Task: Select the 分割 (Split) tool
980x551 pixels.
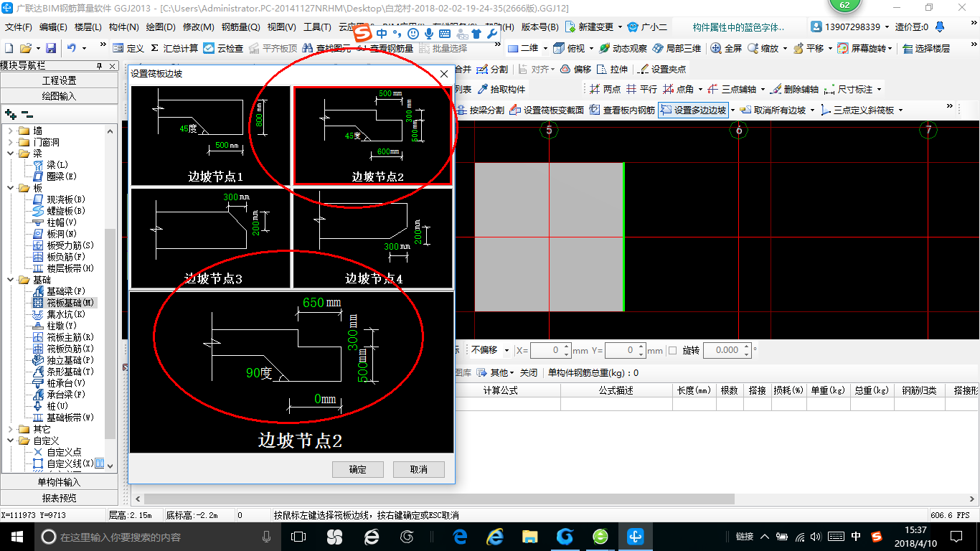Action: pyautogui.click(x=492, y=69)
